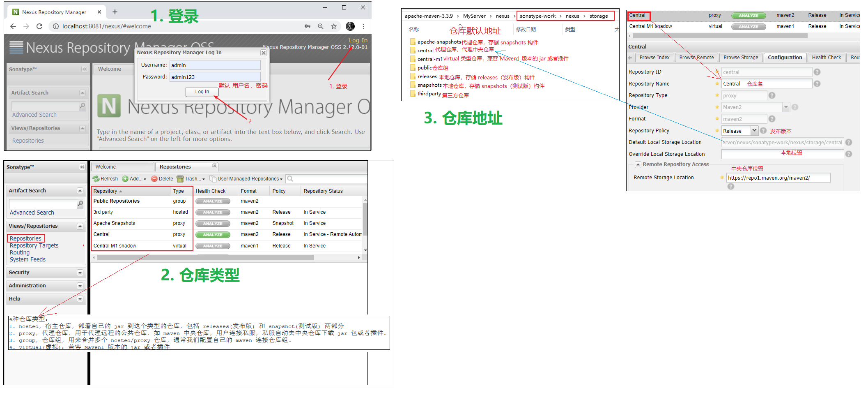Open the Repository Policy Release dropdown
The height and width of the screenshot is (393, 868).
pos(754,131)
